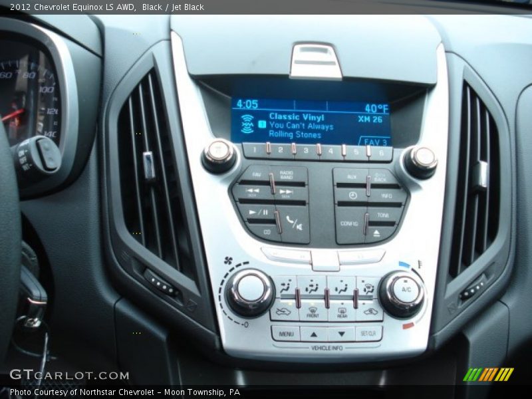Hit the play/pause button on the radio

[258, 213]
